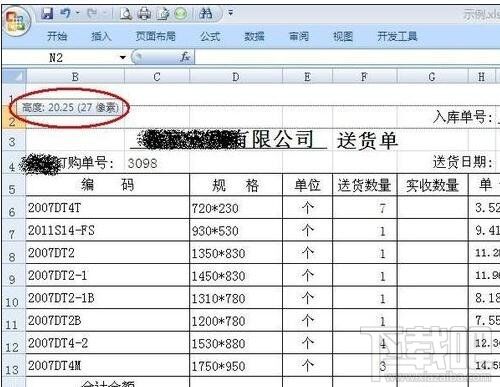
Task: Click cell 2011S14-FS
Action: pos(108,230)
